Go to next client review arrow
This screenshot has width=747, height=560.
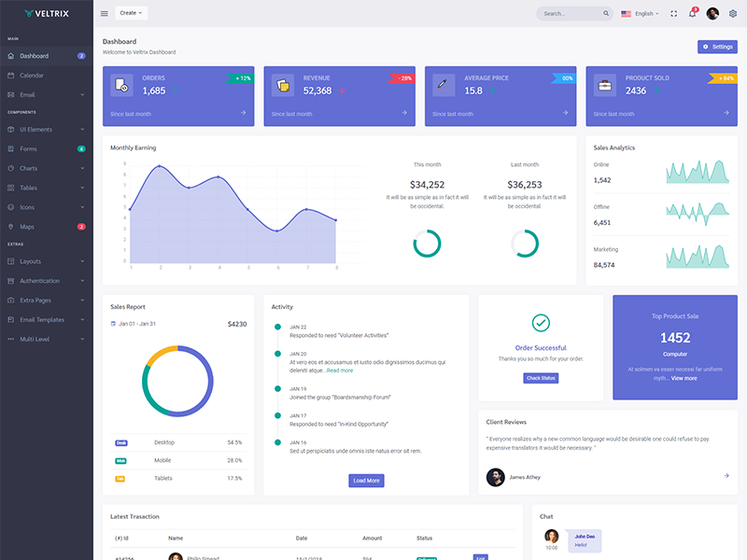(726, 475)
